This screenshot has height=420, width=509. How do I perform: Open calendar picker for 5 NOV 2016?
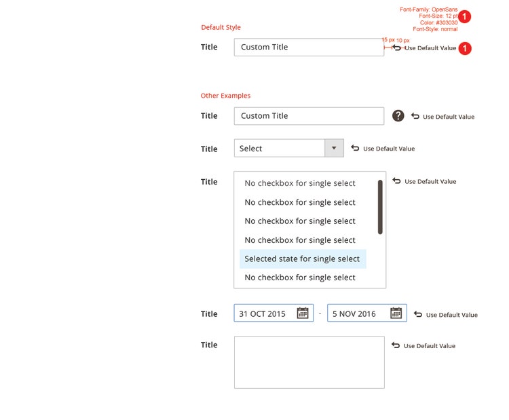pos(396,313)
